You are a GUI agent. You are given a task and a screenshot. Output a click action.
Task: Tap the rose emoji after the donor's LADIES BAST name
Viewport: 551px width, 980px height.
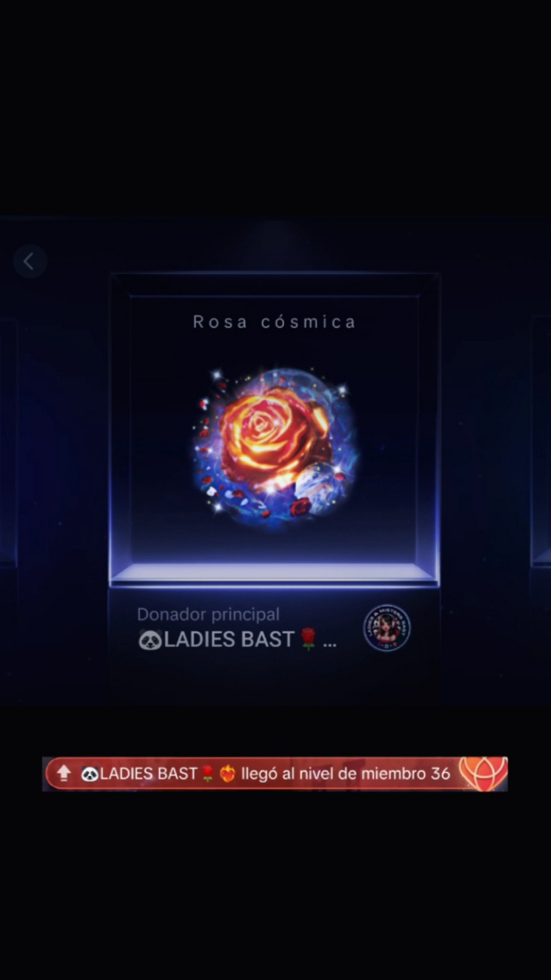click(308, 639)
